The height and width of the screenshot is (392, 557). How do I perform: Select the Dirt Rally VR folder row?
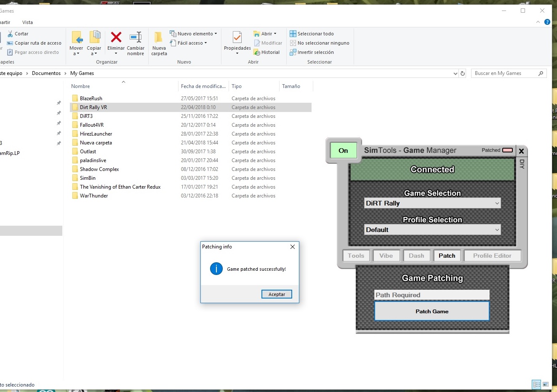point(191,107)
